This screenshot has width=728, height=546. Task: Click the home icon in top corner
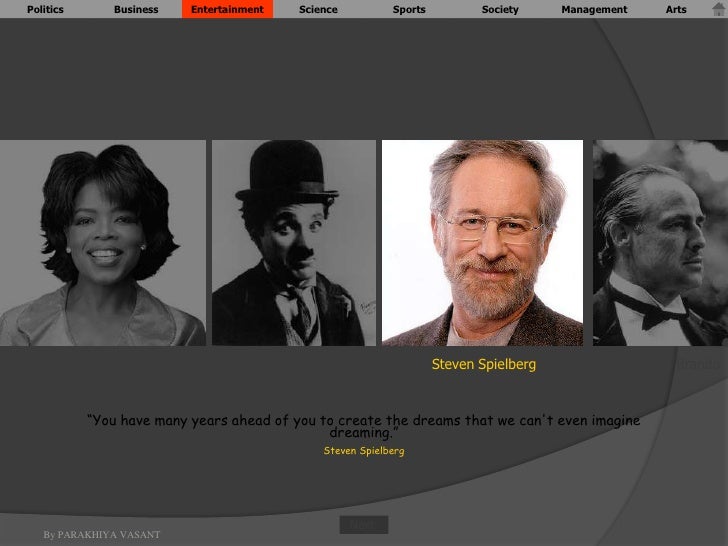point(719,9)
